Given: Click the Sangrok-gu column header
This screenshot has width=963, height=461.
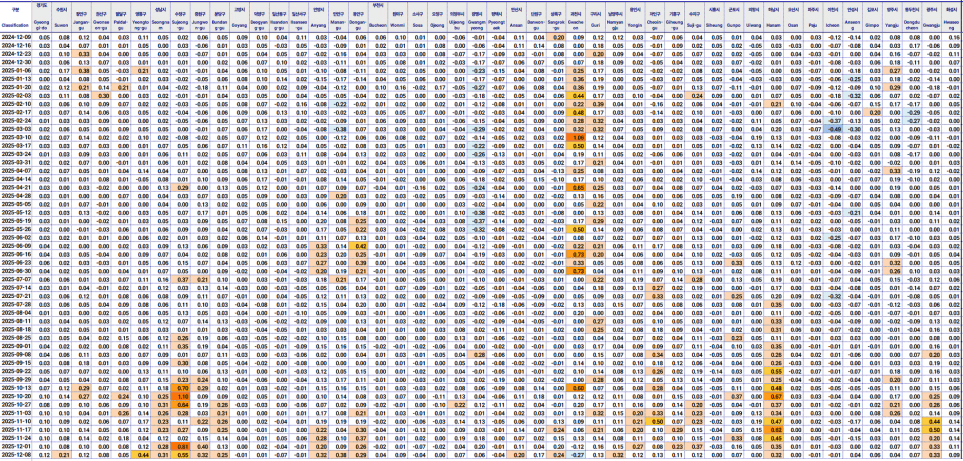Looking at the screenshot, I should (558, 18).
